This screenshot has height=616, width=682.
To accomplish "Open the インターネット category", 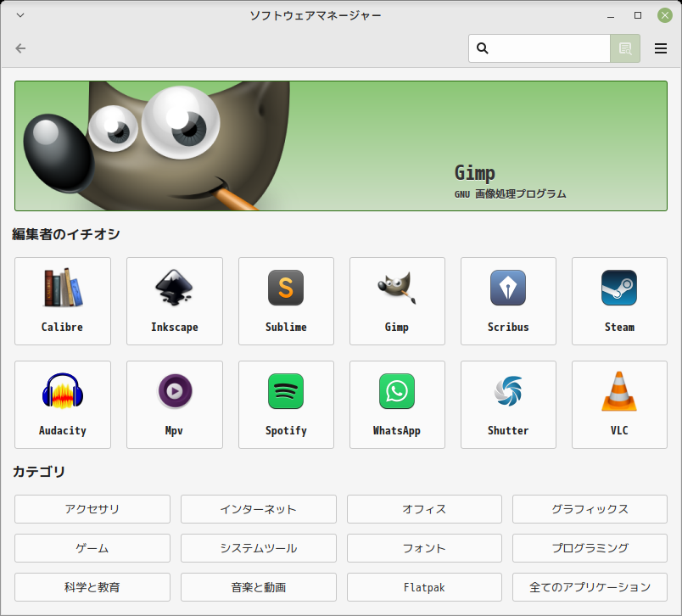I will point(259,509).
